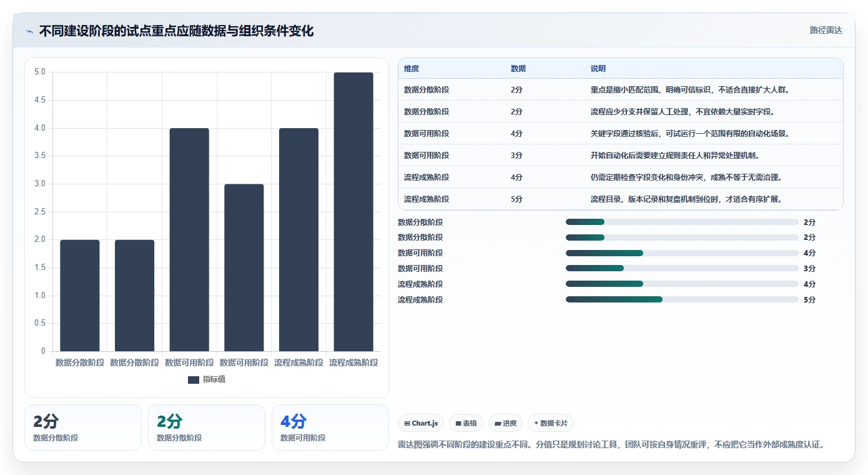The image size is (868, 475).
Task: Click the 5分 value beside the progress list
Action: coord(809,300)
